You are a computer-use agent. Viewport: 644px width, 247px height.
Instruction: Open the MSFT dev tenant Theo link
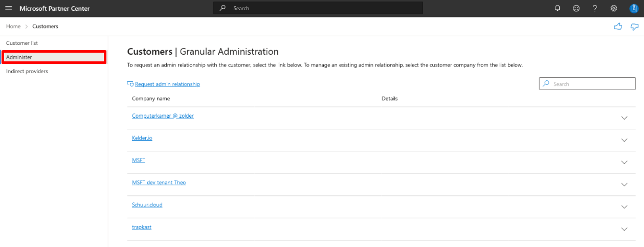point(159,182)
